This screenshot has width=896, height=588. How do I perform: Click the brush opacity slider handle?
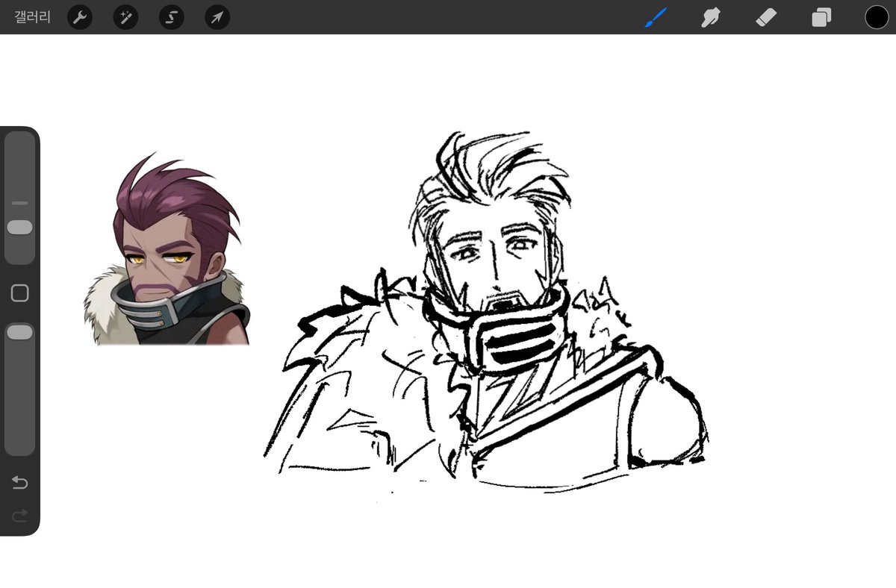click(x=19, y=333)
